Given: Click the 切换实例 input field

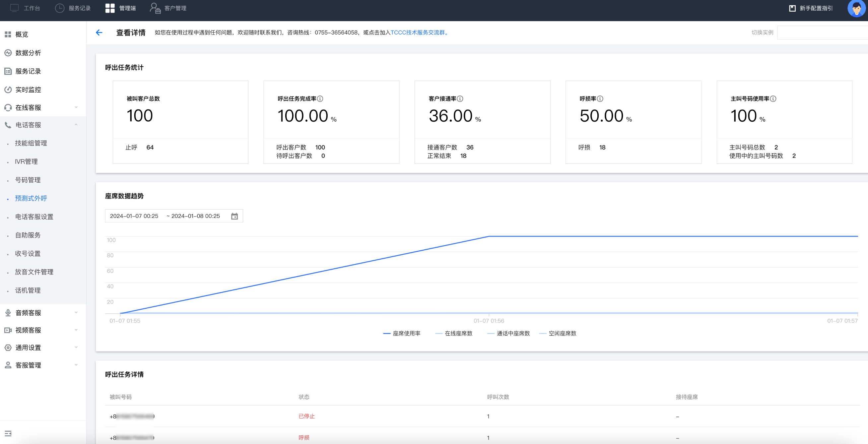Looking at the screenshot, I should point(822,32).
